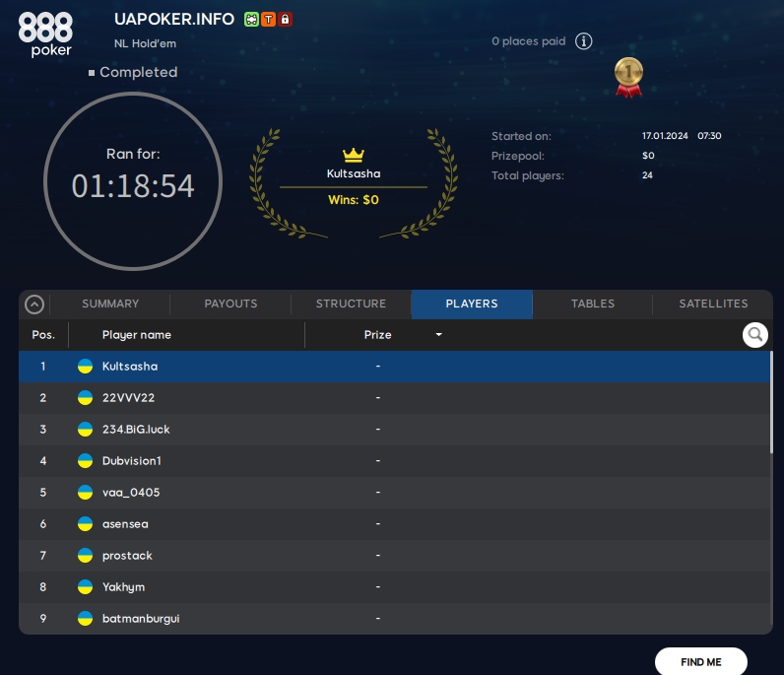Viewport: 784px width, 675px height.
Task: Select player row Yakhym
Action: (395, 587)
